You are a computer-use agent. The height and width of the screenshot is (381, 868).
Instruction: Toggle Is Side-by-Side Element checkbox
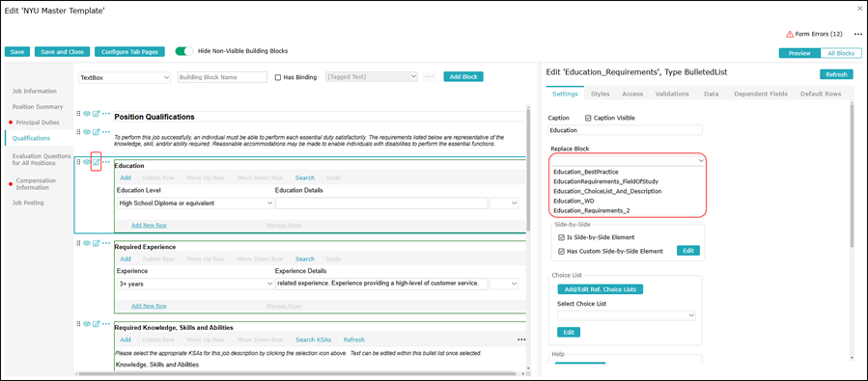tap(561, 237)
